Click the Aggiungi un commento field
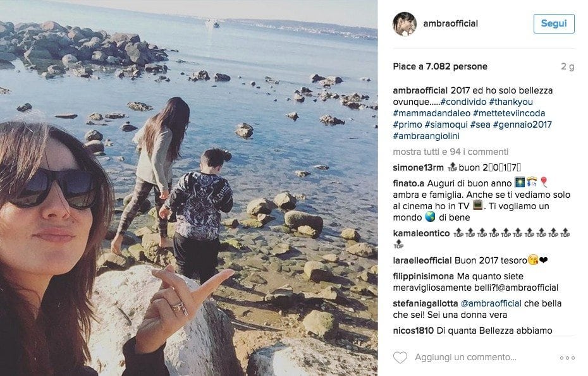Screen dimensions: 588x376 coord(465,358)
